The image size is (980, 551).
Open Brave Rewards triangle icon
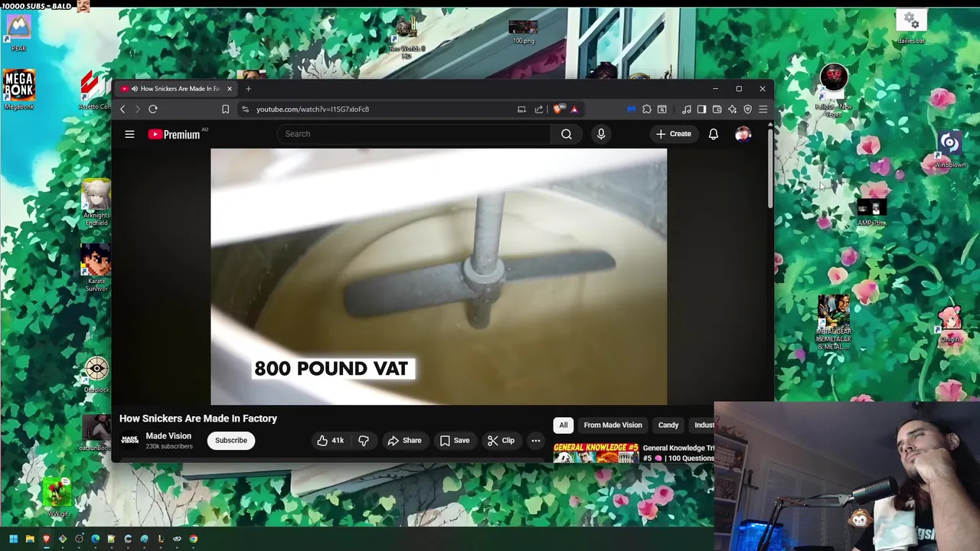(x=574, y=109)
